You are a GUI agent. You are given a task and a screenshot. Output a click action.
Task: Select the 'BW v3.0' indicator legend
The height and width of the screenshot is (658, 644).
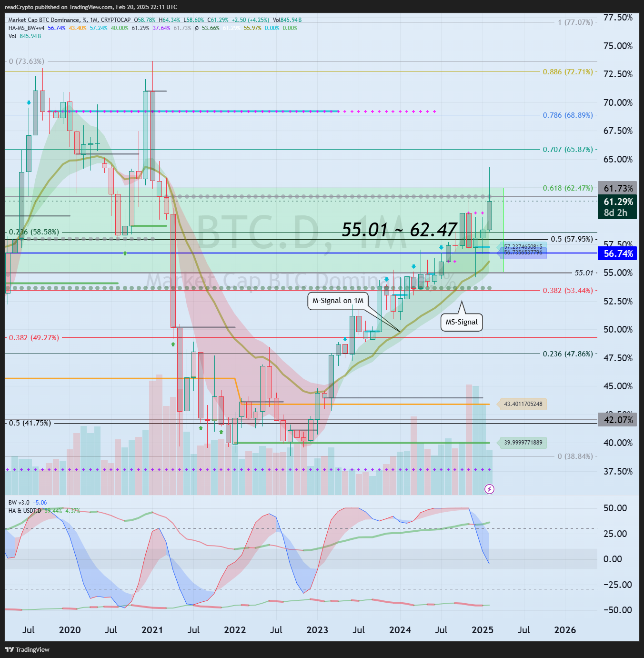(19, 503)
